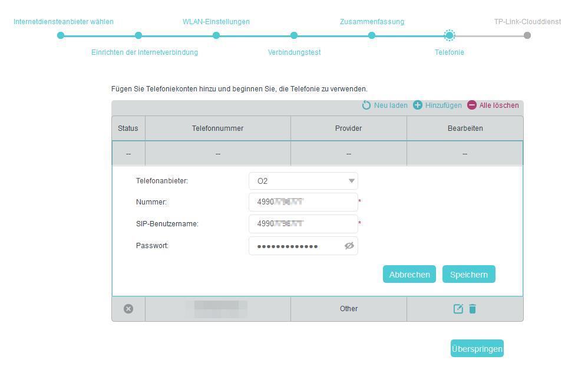
Task: Click the Verbindungstest progress dot
Action: tap(294, 35)
